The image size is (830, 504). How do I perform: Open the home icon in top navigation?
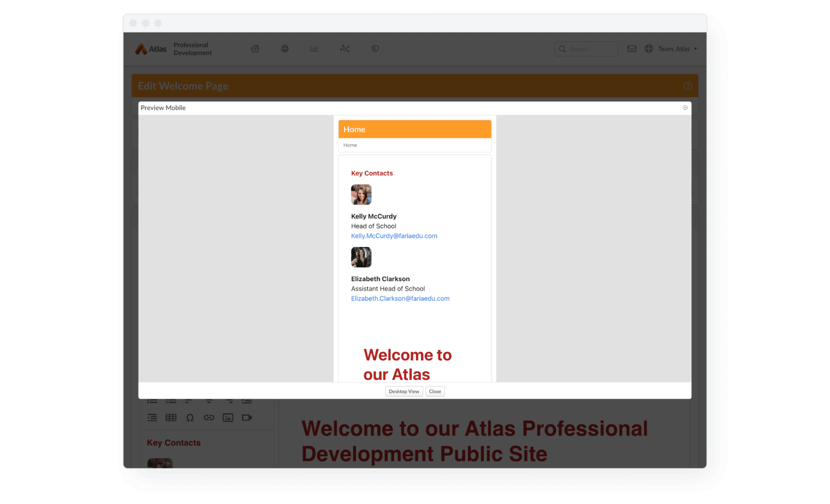click(255, 49)
